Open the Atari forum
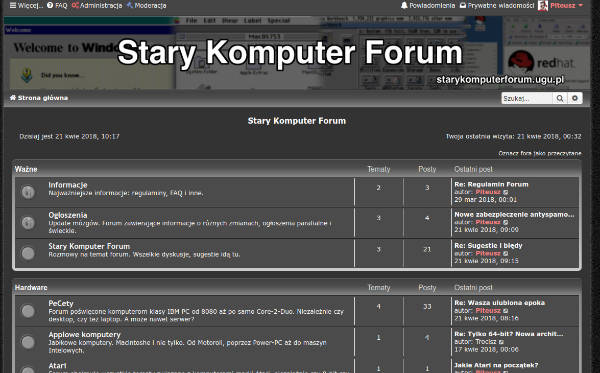600x373 pixels. (57, 366)
